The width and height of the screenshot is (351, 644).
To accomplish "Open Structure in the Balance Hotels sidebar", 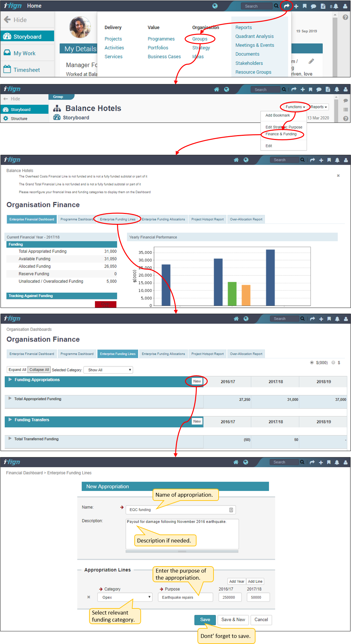I will [19, 118].
